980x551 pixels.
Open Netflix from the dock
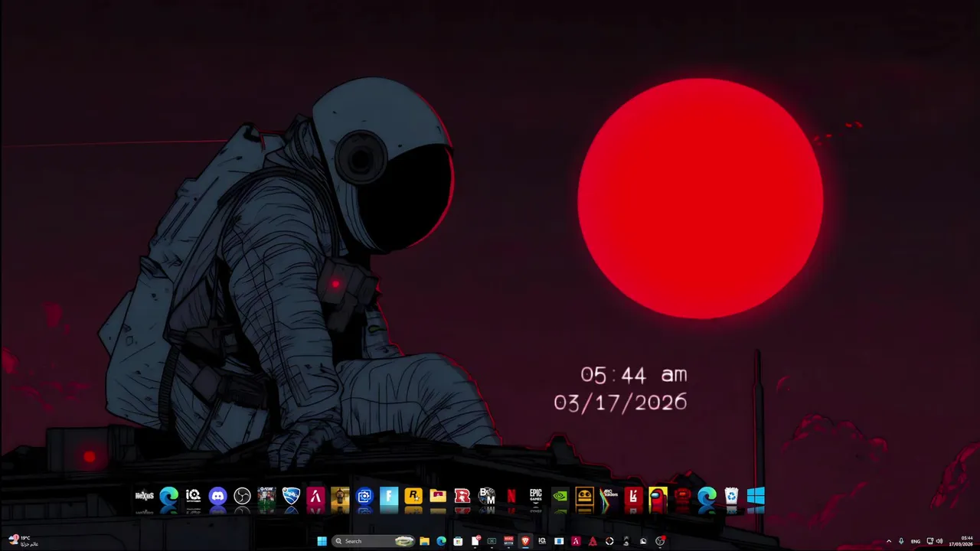click(x=511, y=497)
